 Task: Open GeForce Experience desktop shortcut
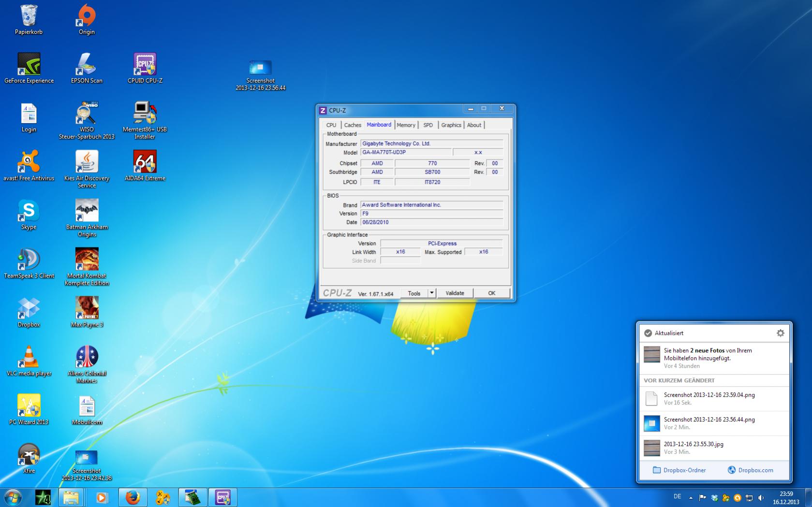pyautogui.click(x=29, y=68)
